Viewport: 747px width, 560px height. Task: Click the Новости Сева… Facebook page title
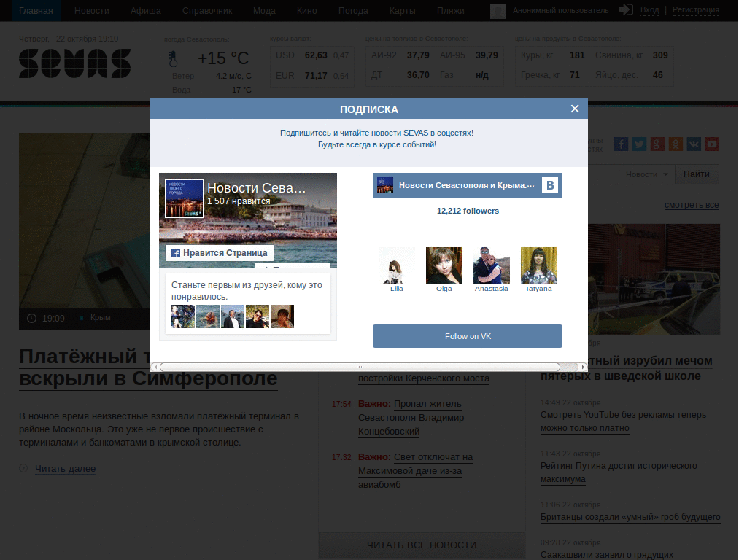coord(256,188)
